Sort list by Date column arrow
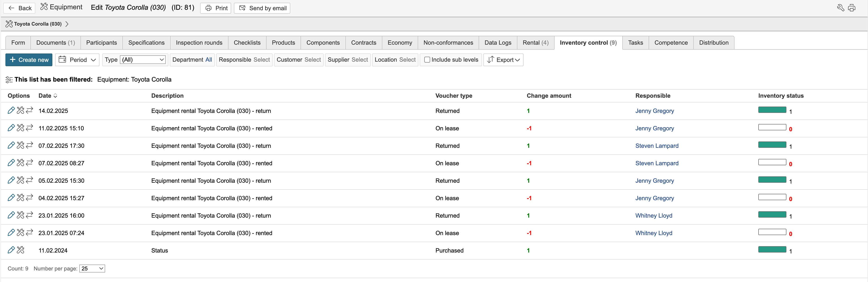The image size is (868, 282). coord(55,96)
